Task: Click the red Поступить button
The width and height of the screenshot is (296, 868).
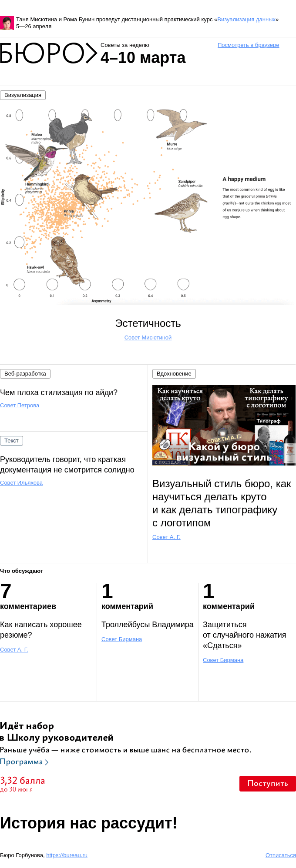Action: [x=268, y=784]
